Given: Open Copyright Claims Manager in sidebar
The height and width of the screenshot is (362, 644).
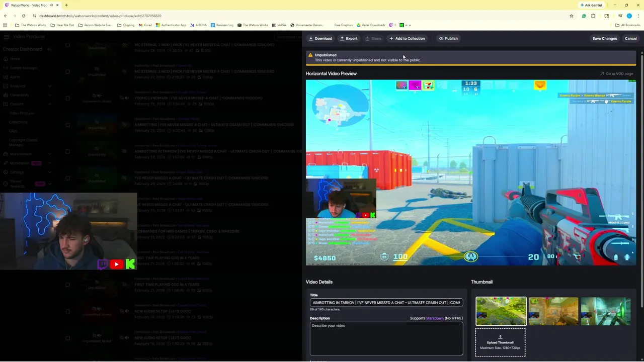Looking at the screenshot, I should click(23, 142).
